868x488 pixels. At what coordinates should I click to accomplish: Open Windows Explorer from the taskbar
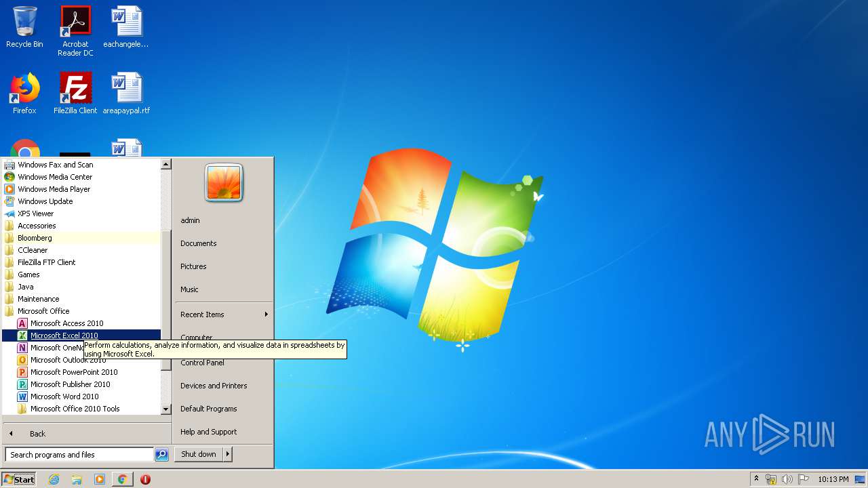click(x=77, y=479)
